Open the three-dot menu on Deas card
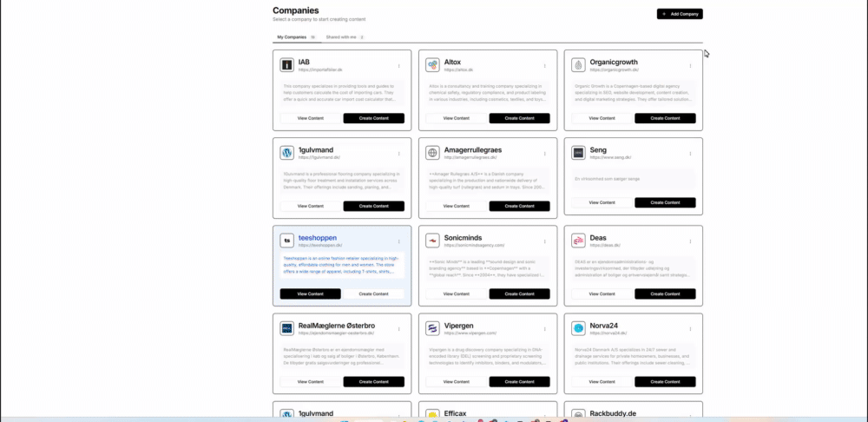868x422 pixels. click(690, 241)
